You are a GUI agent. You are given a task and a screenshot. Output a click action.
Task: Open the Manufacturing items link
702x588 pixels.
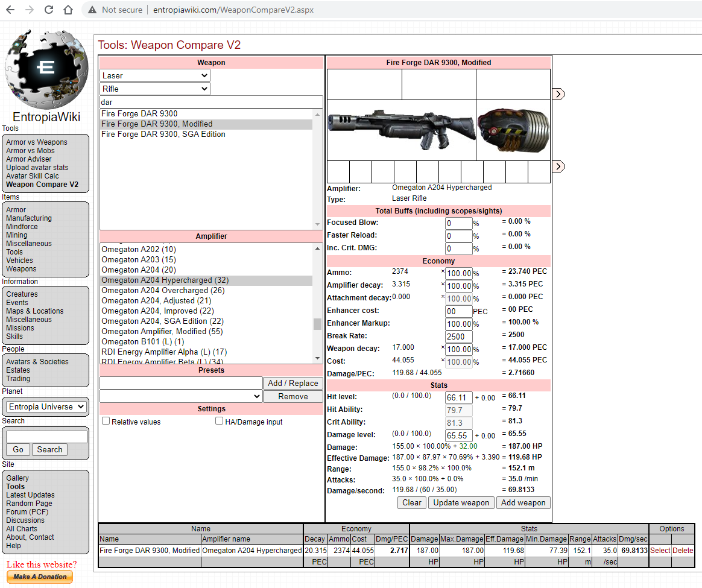click(x=29, y=218)
